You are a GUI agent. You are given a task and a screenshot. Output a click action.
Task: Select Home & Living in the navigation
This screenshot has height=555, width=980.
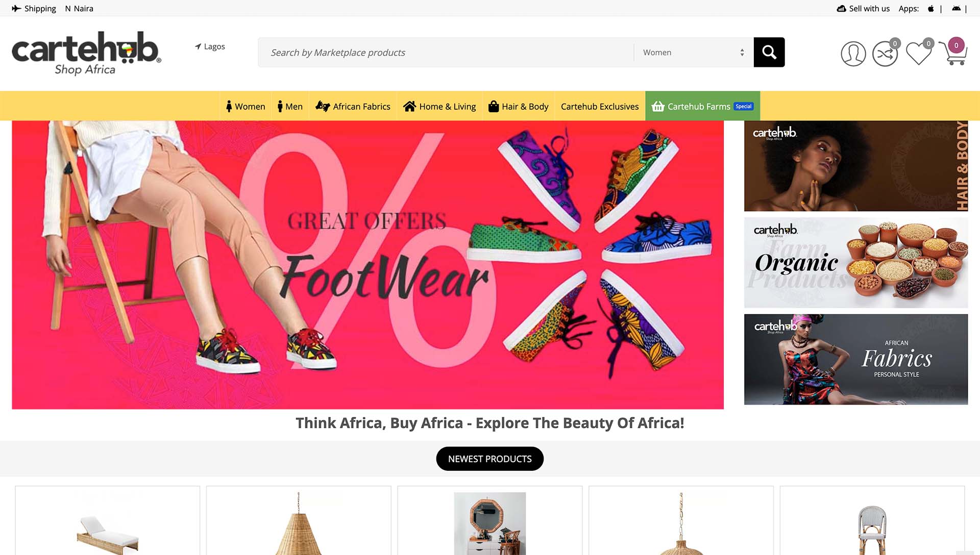tap(439, 106)
